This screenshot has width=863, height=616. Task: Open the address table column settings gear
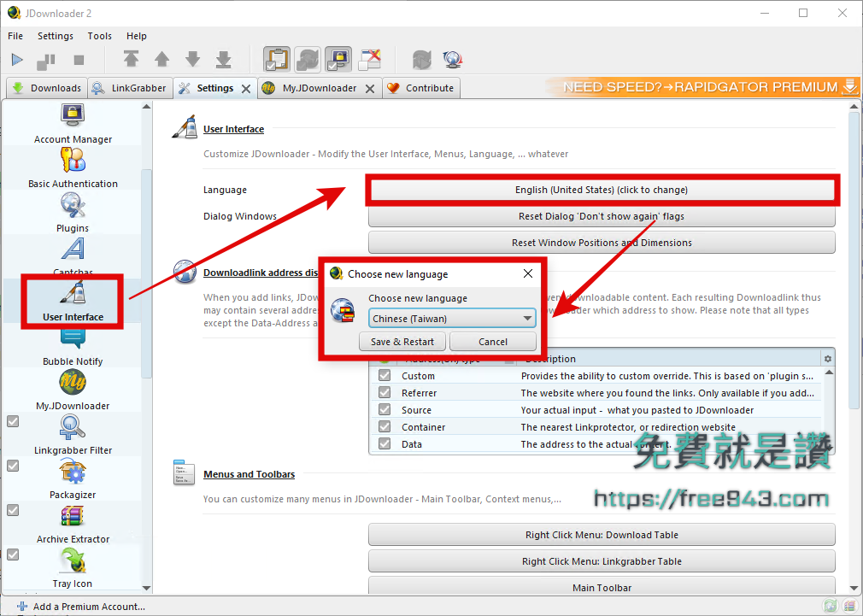[826, 359]
